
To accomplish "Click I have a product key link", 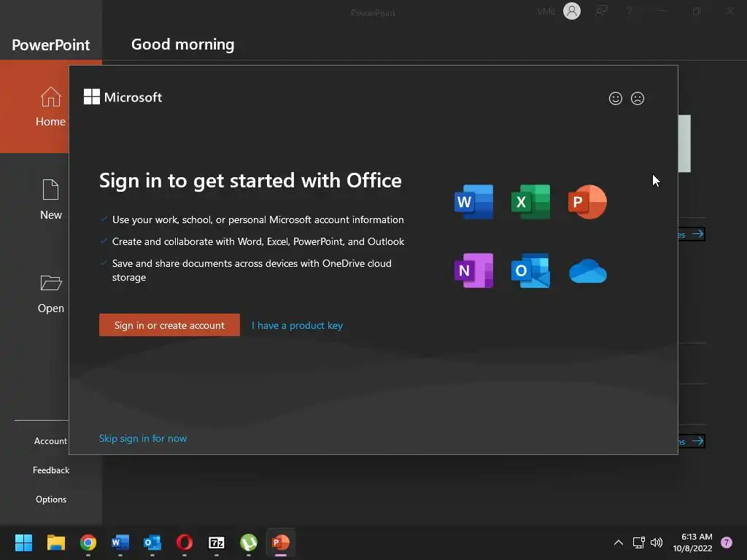I will tap(298, 325).
